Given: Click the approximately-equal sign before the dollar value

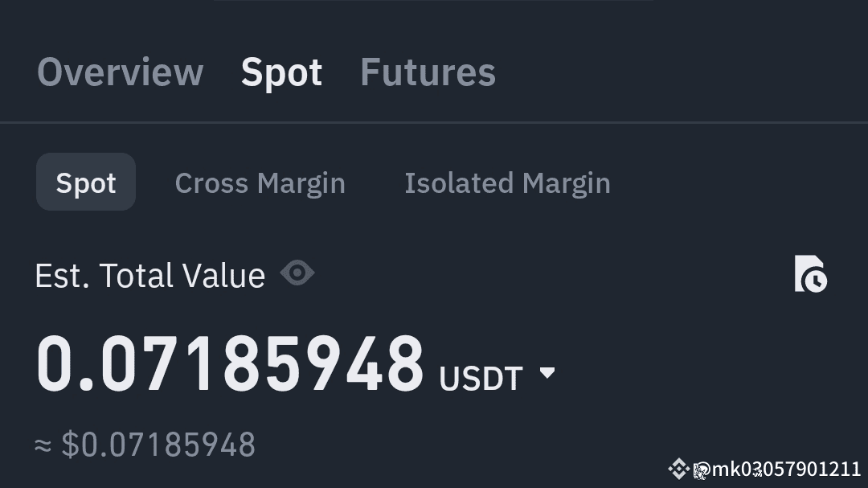Looking at the screenshot, I should (x=43, y=445).
